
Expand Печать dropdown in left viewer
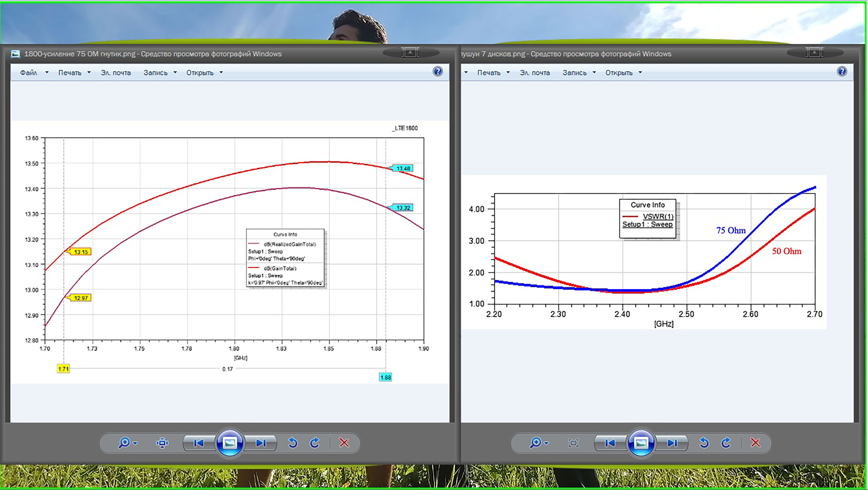pyautogui.click(x=89, y=73)
